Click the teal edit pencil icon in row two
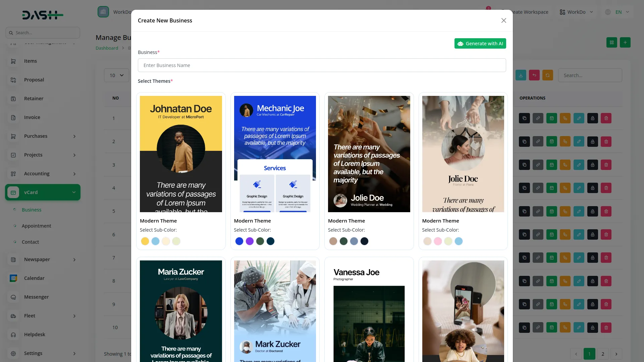 point(579,141)
